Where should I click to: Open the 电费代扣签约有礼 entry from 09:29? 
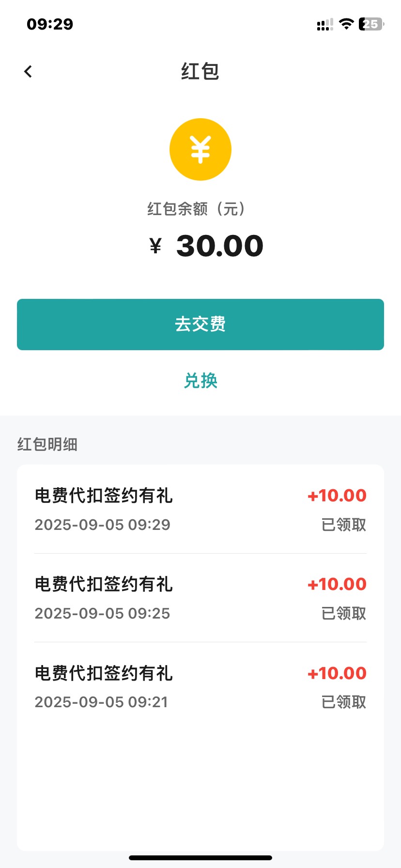[200, 510]
